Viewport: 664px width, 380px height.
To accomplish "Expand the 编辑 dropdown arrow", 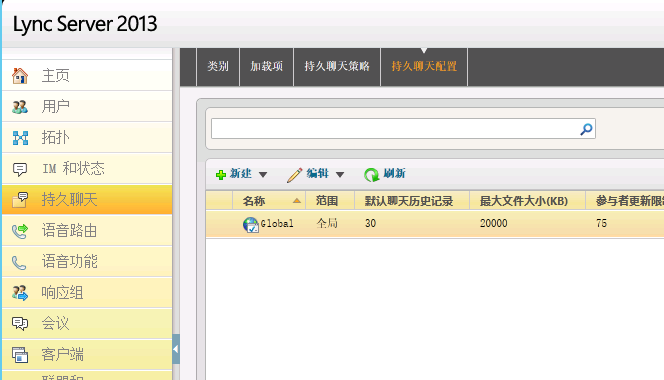I will point(340,175).
